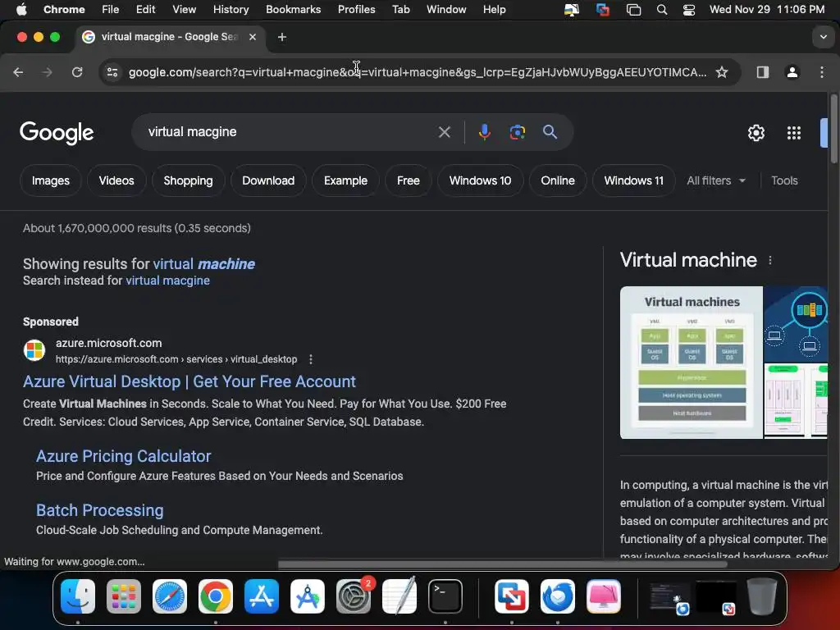This screenshot has width=840, height=630.
Task: Open Thunderbird in the Dock
Action: click(x=558, y=596)
